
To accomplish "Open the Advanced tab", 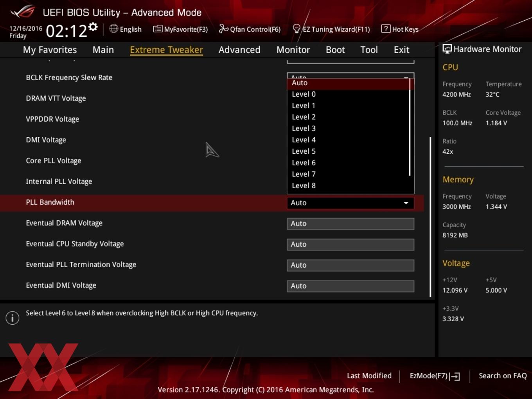I will point(239,50).
